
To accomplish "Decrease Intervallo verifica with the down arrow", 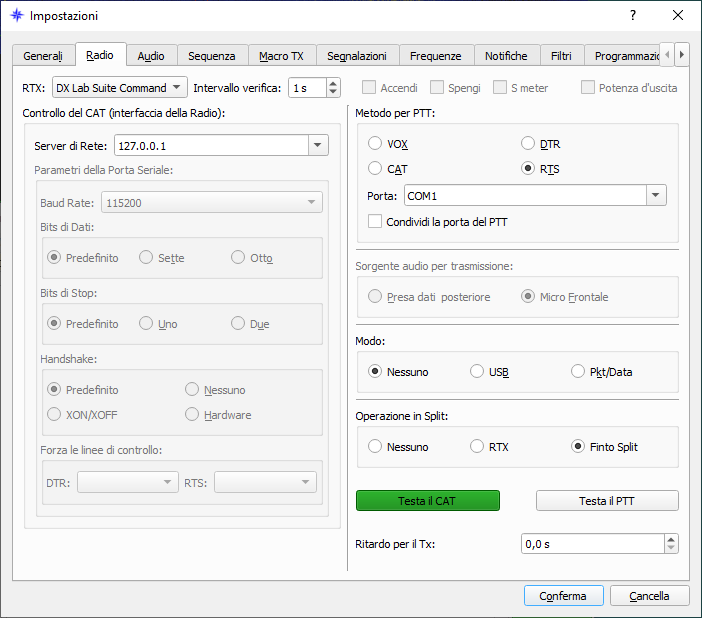I will coord(332,92).
